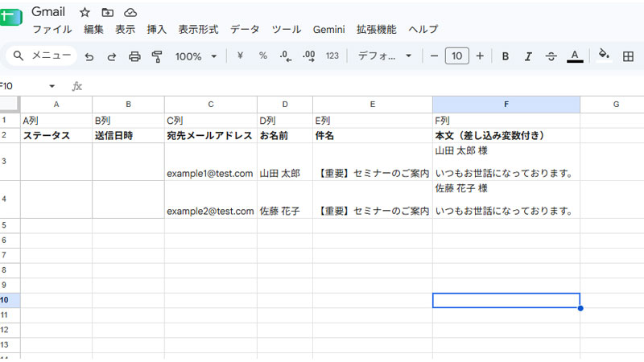644x362 pixels.
Task: Search the menus with magnifier box
Action: click(42, 56)
